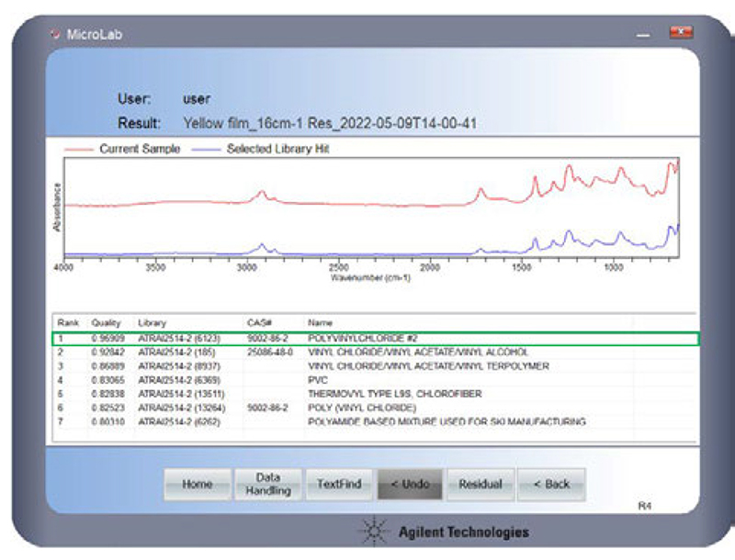
Task: Click the Agilent Technologies spark logo
Action: pos(374,532)
